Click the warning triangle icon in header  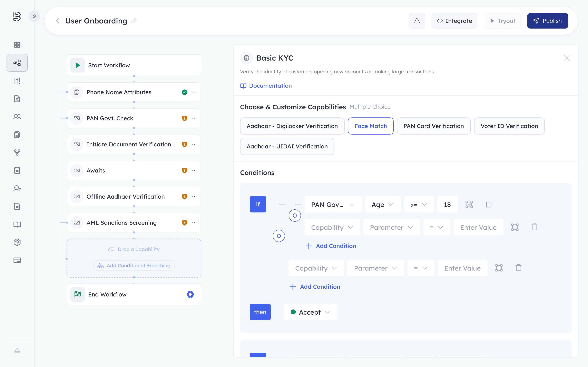[x=417, y=21]
